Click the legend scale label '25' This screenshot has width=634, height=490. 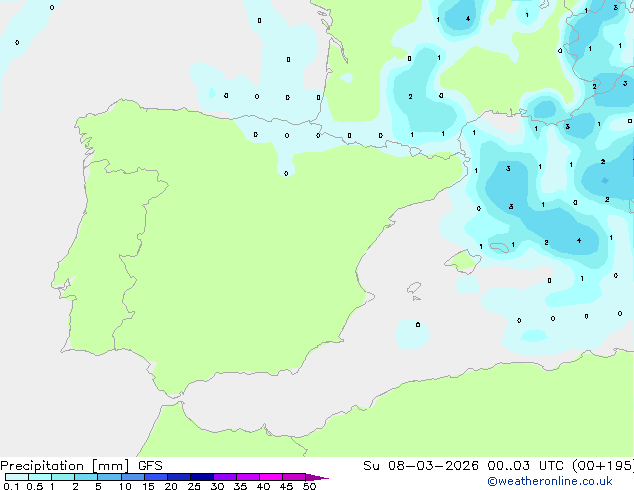click(x=194, y=486)
